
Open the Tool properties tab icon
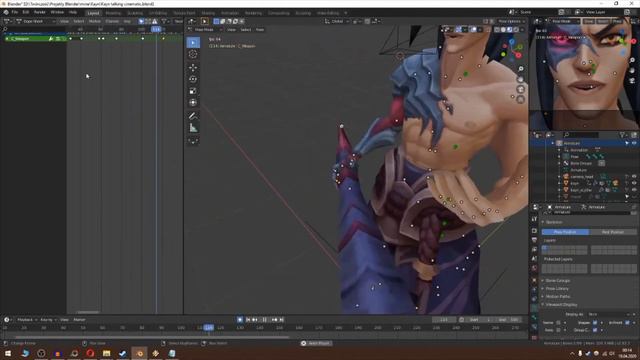click(534, 219)
